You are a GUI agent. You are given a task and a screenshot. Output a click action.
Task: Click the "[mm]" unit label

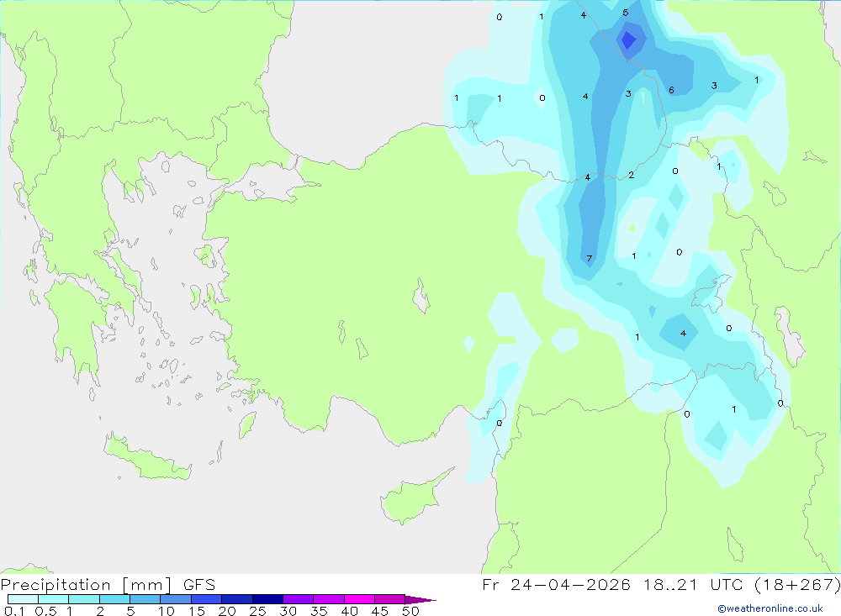(147, 584)
